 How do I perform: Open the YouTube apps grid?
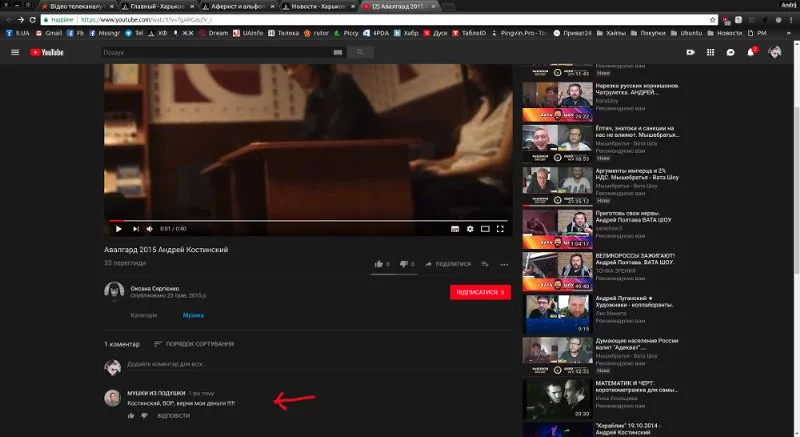click(x=710, y=53)
